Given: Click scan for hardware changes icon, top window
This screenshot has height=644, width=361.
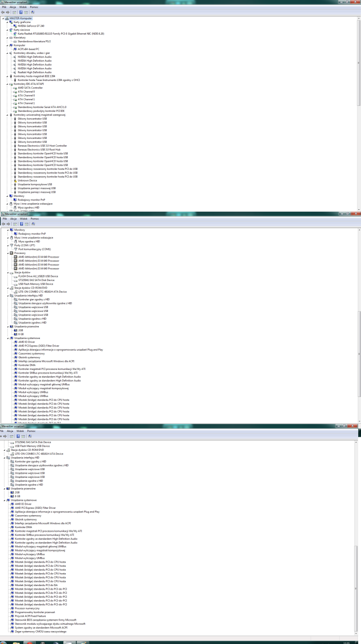Looking at the screenshot, I should (33, 12).
